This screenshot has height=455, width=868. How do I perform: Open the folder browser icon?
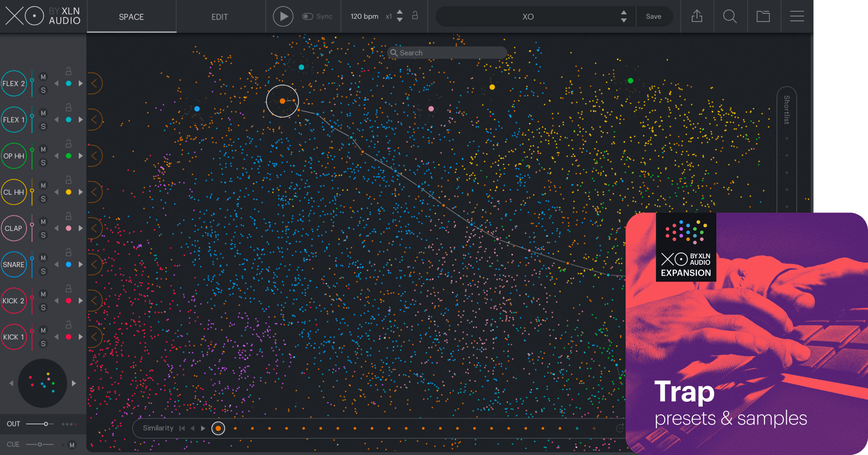763,16
